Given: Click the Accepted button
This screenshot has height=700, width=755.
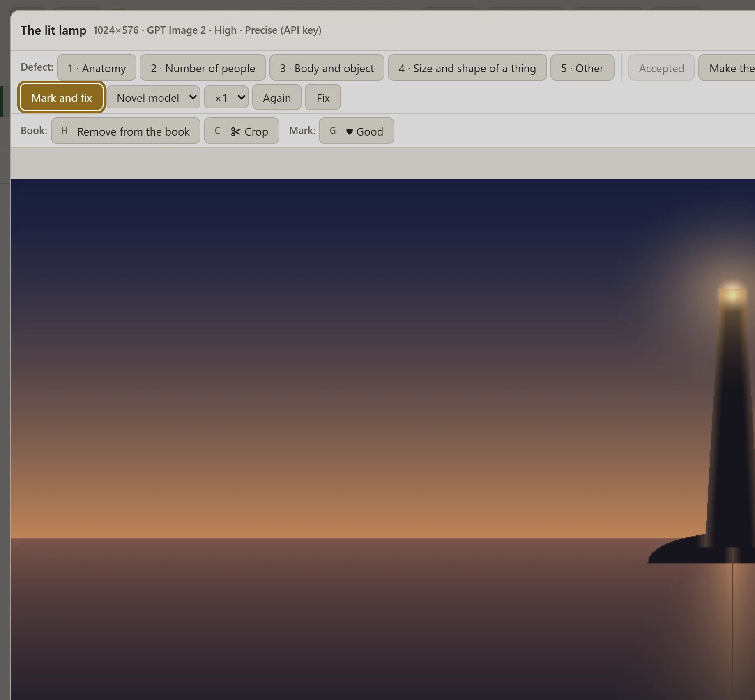Looking at the screenshot, I should 661,68.
